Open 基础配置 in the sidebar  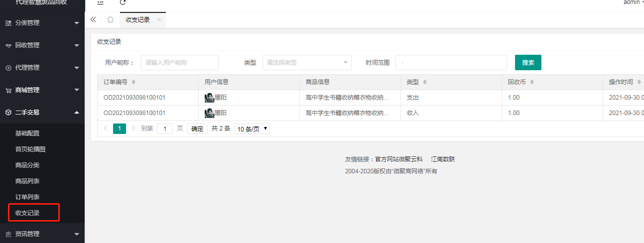point(27,133)
